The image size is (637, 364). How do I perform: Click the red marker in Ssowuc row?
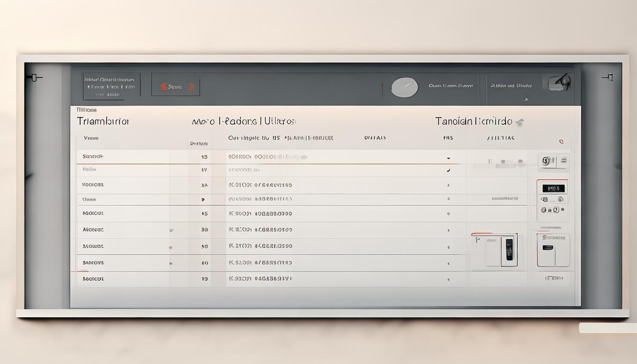coord(171,247)
